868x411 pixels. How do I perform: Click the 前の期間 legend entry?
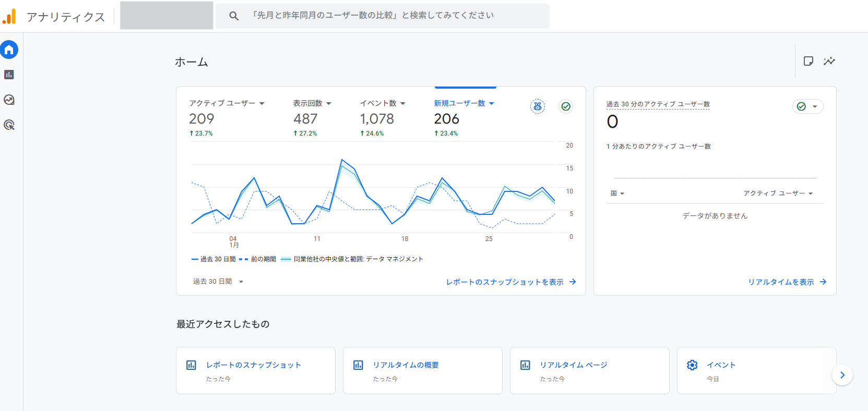(x=258, y=259)
